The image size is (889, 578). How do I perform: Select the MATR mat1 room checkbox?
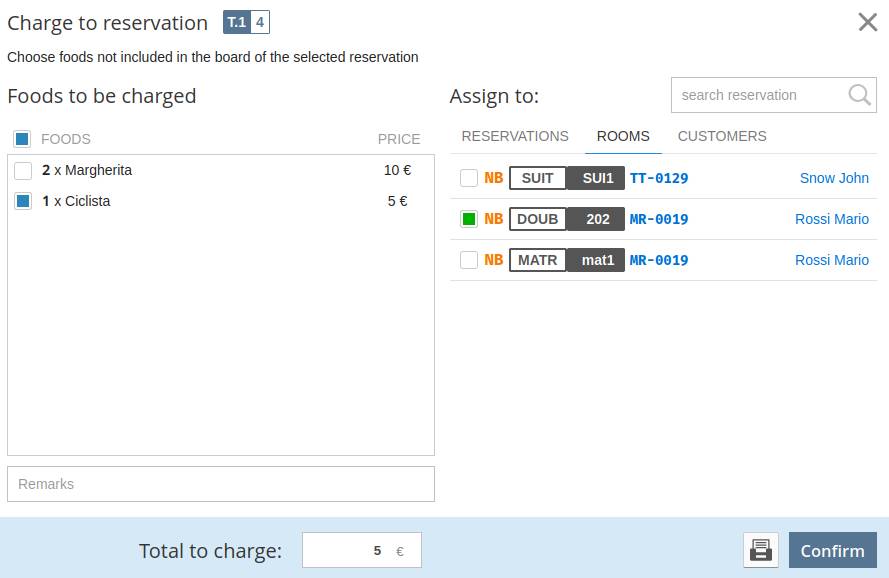click(x=469, y=260)
